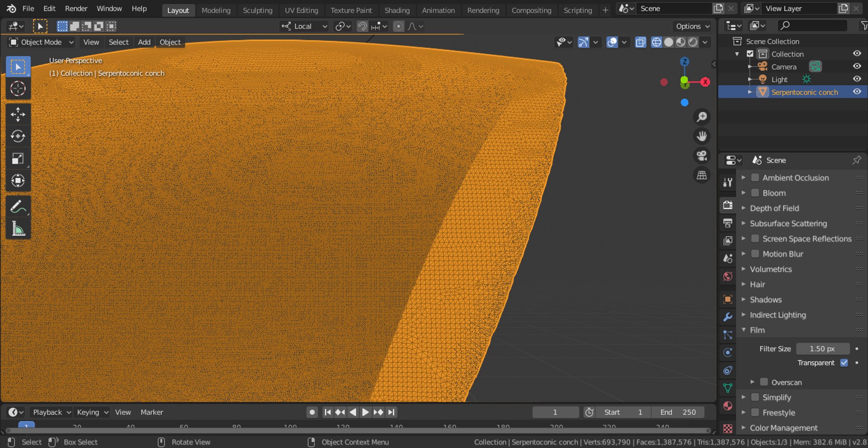Pick the Annotate pencil tool

coord(18,207)
